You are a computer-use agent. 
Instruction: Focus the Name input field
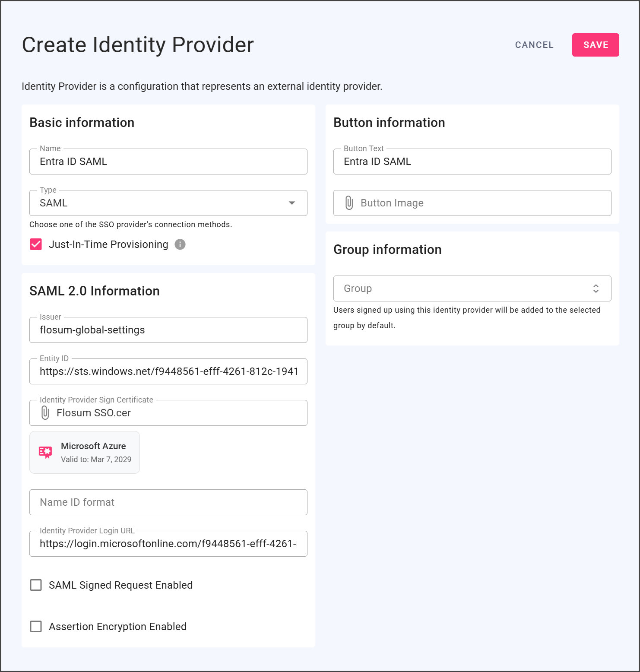click(x=168, y=162)
